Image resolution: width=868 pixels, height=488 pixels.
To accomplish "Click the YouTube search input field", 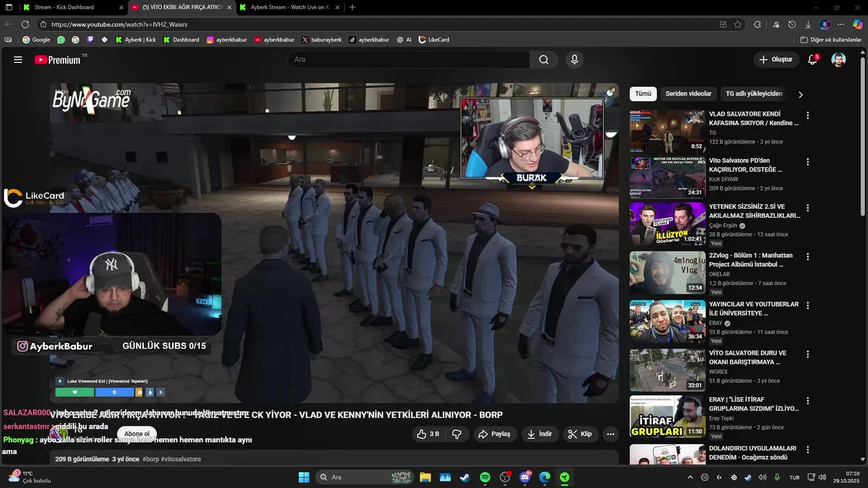I will click(x=409, y=60).
